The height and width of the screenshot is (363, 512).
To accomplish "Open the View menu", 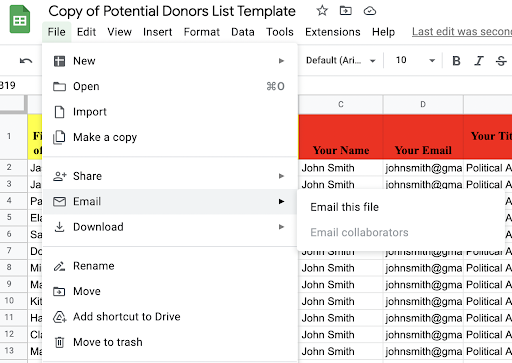I will (119, 32).
